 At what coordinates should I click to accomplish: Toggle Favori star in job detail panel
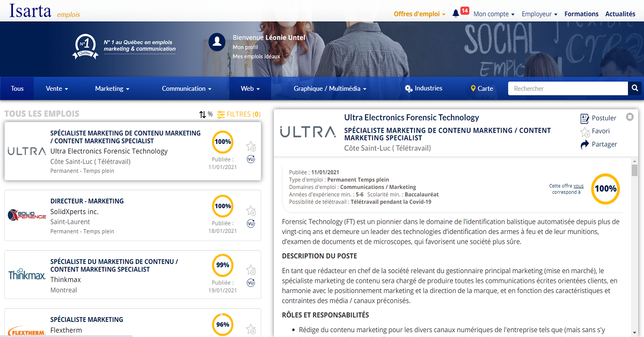tap(585, 131)
